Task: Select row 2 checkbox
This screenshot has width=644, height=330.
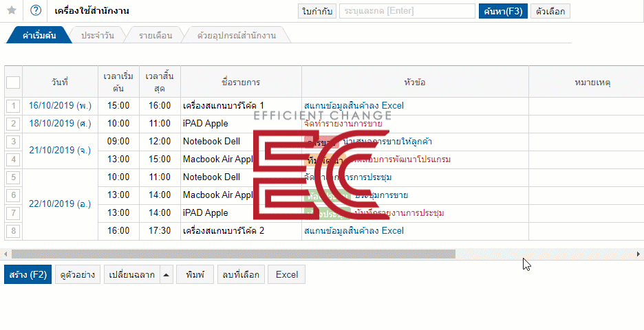Action: point(13,124)
